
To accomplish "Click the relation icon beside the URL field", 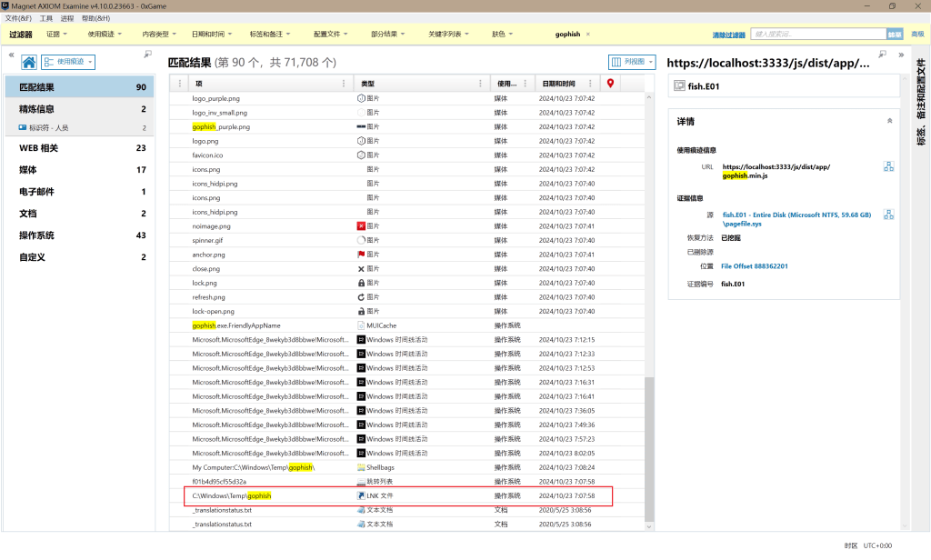I will tap(888, 166).
